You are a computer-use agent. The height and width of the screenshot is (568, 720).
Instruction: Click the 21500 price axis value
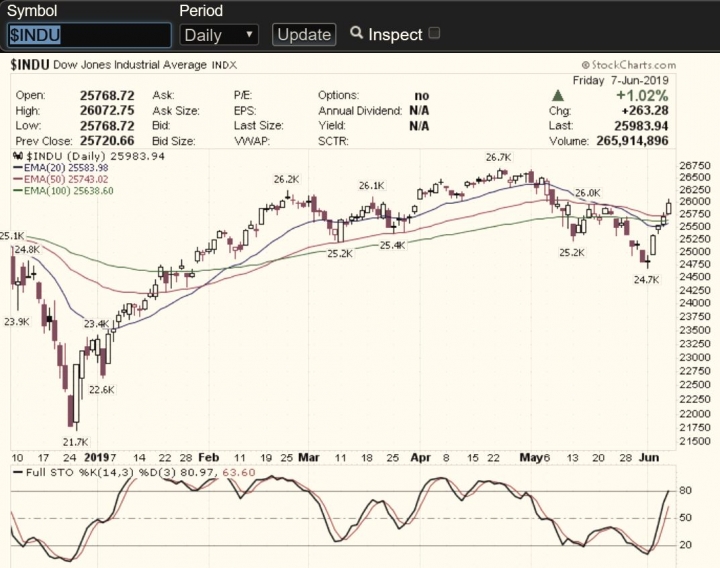coord(695,441)
